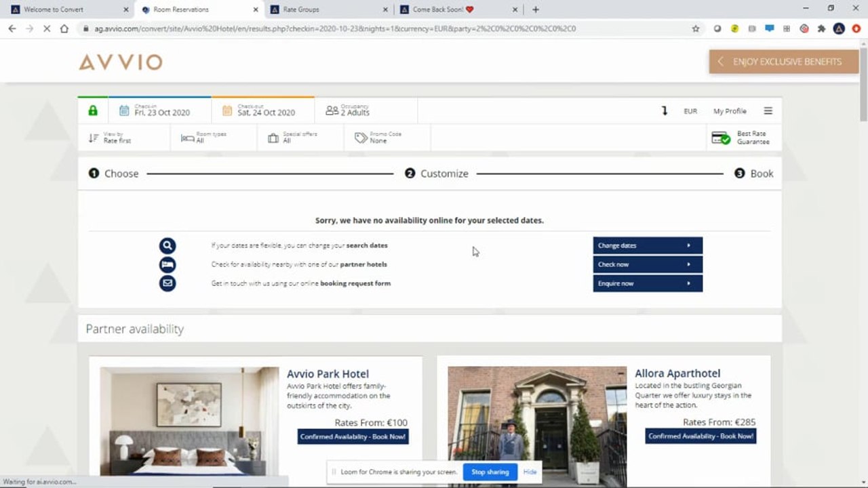This screenshot has height=488, width=868.
Task: Click the magnifier search dates icon
Action: pos(167,245)
